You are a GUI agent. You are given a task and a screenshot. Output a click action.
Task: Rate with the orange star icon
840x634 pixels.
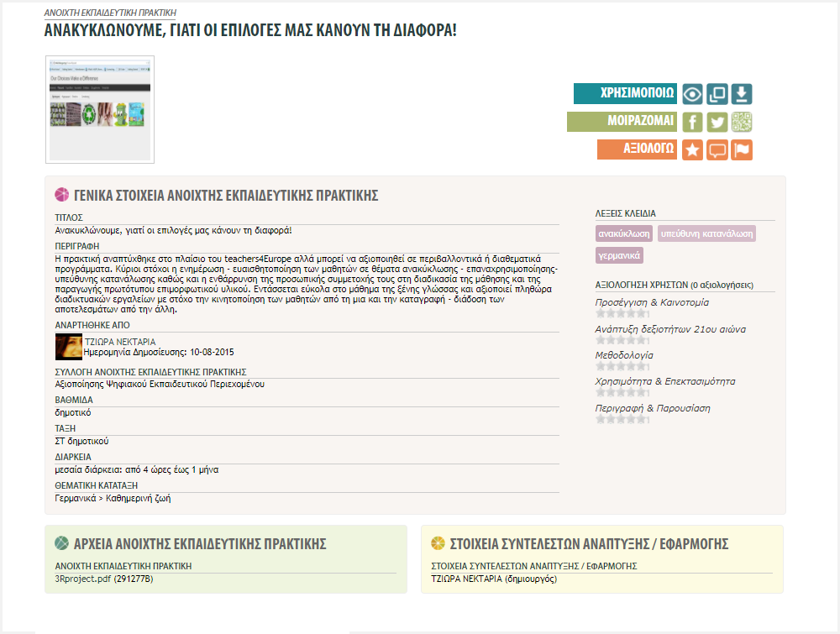click(692, 149)
